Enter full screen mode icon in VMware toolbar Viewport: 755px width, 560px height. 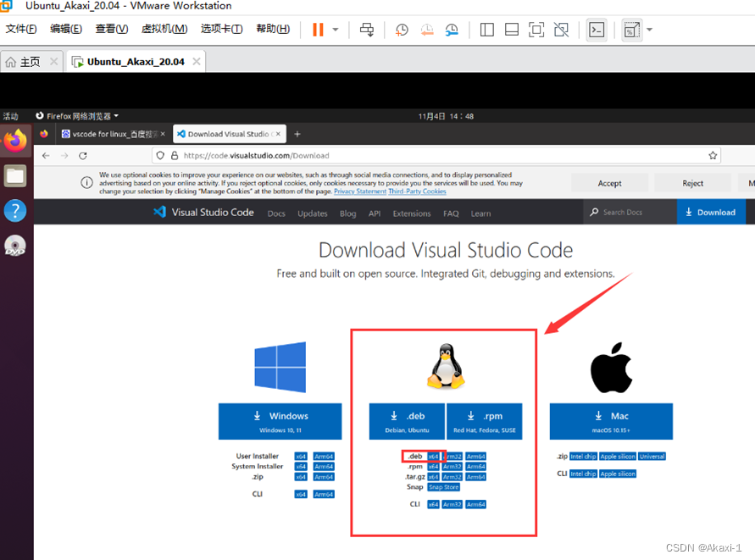[536, 30]
